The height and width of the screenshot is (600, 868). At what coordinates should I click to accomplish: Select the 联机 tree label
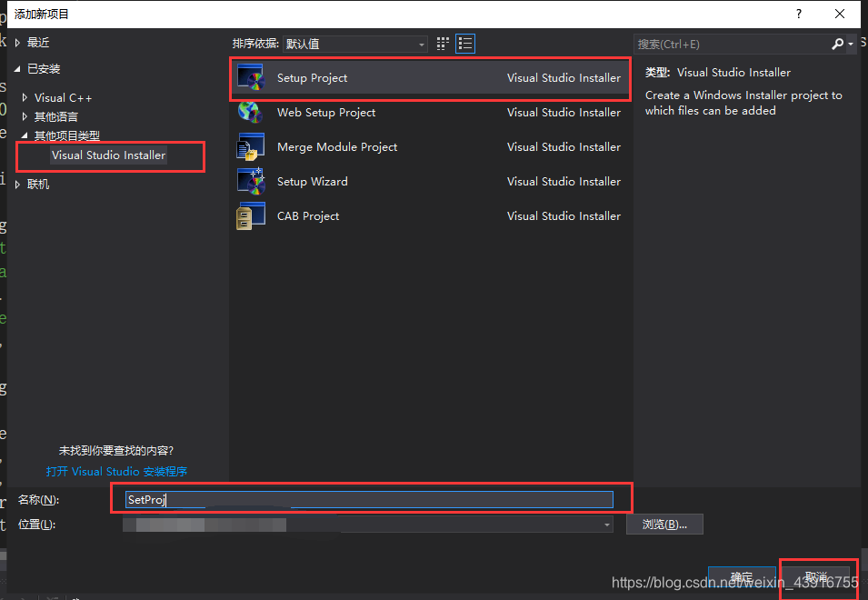[x=38, y=184]
